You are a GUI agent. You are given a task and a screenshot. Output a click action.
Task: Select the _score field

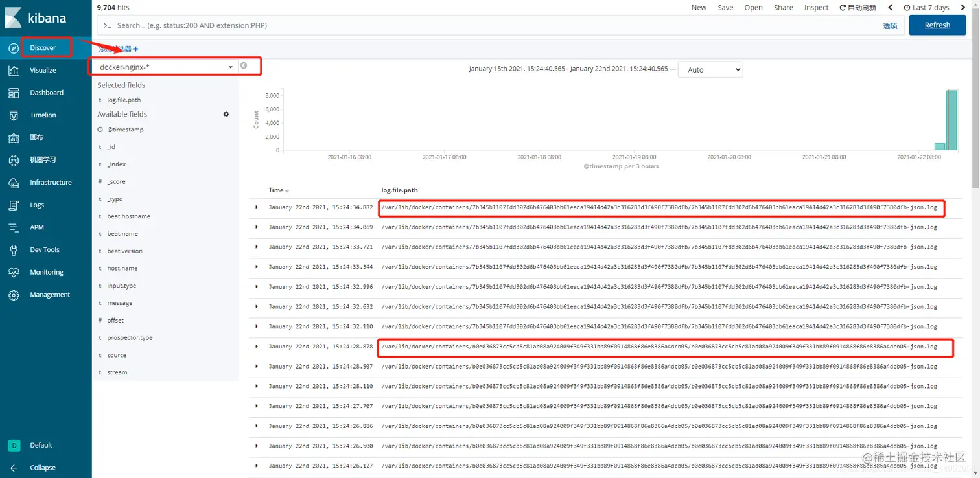(x=116, y=182)
